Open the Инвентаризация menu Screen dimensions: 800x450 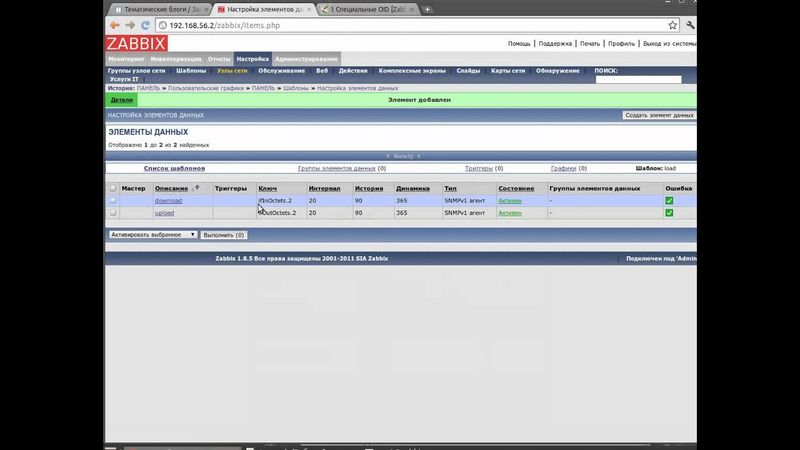pyautogui.click(x=176, y=59)
